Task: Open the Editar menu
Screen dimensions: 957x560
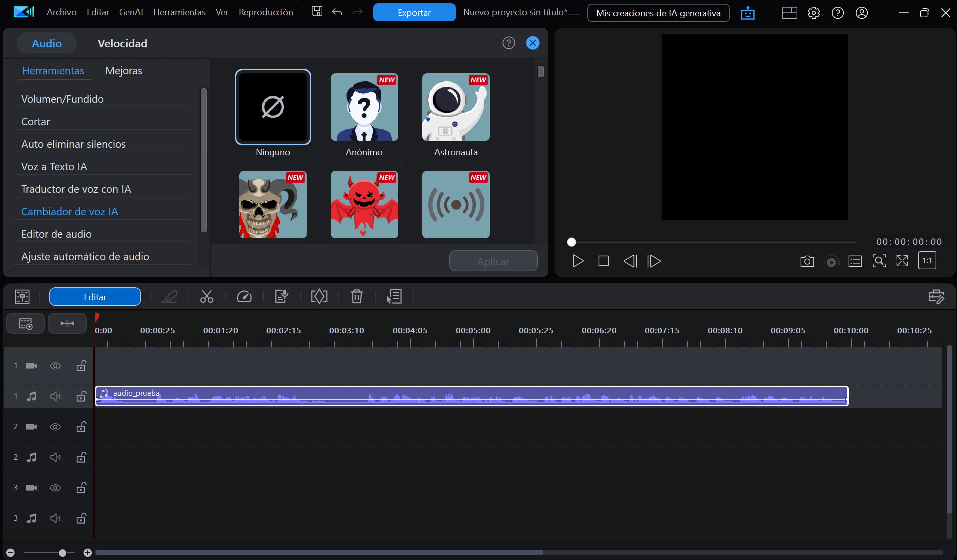Action: click(98, 12)
